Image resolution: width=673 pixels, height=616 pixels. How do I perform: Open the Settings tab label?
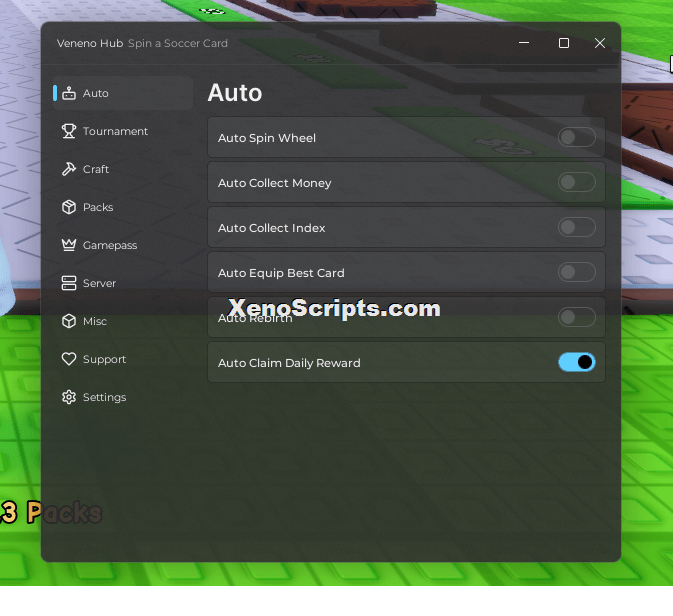point(104,397)
